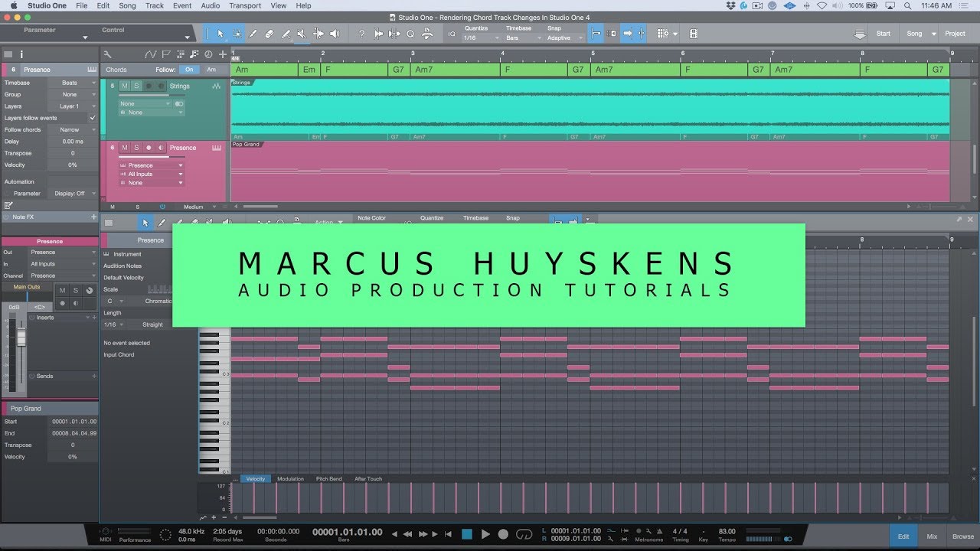This screenshot has width=980, height=551.
Task: Show automation curve icon in track header
Action: coord(151,54)
